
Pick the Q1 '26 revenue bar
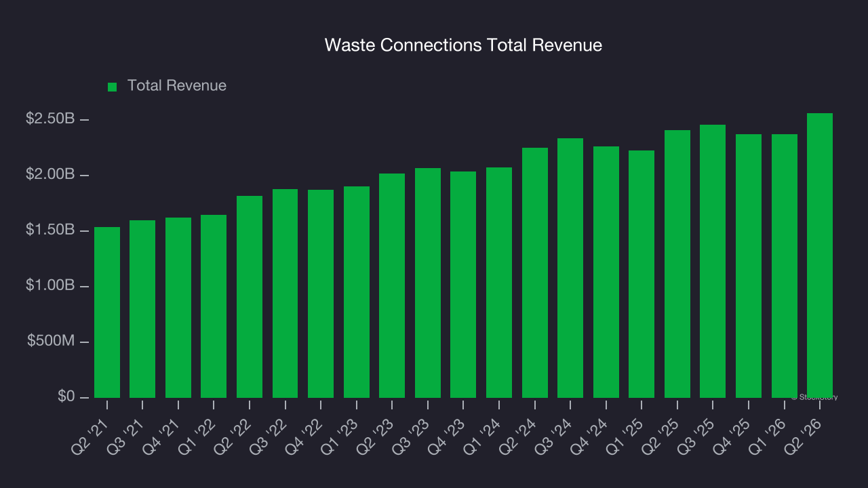pos(785,266)
